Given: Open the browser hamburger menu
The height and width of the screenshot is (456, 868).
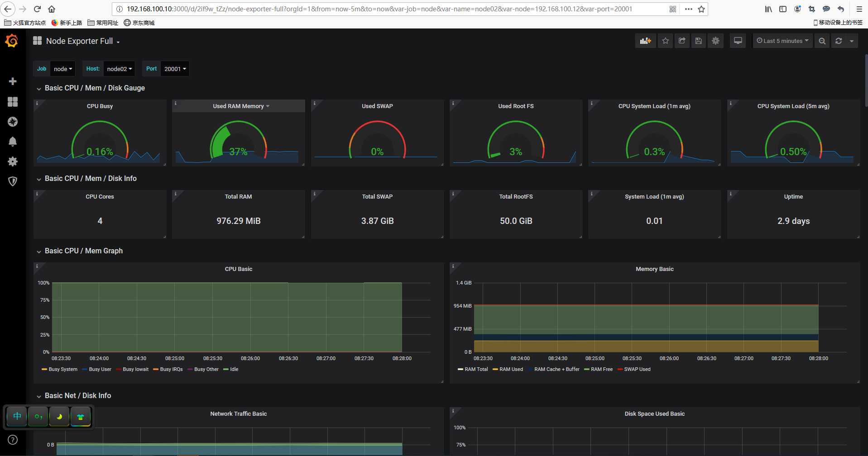Looking at the screenshot, I should (859, 9).
